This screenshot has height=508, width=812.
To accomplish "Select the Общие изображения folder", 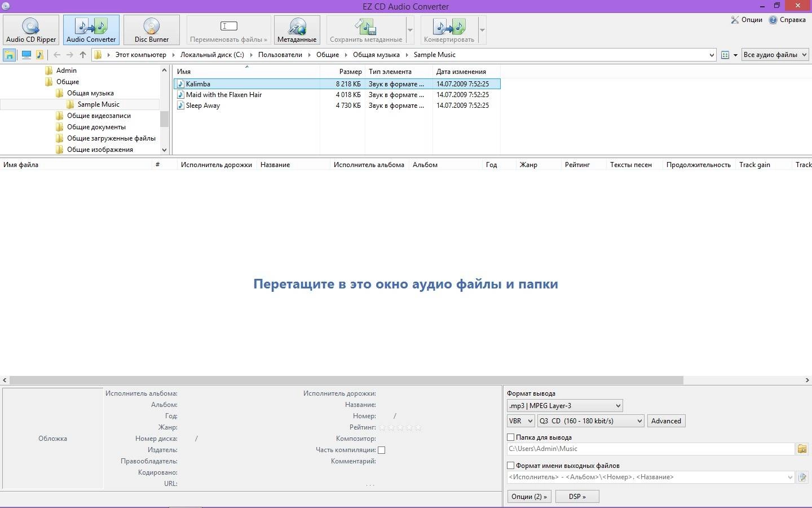I will click(100, 150).
